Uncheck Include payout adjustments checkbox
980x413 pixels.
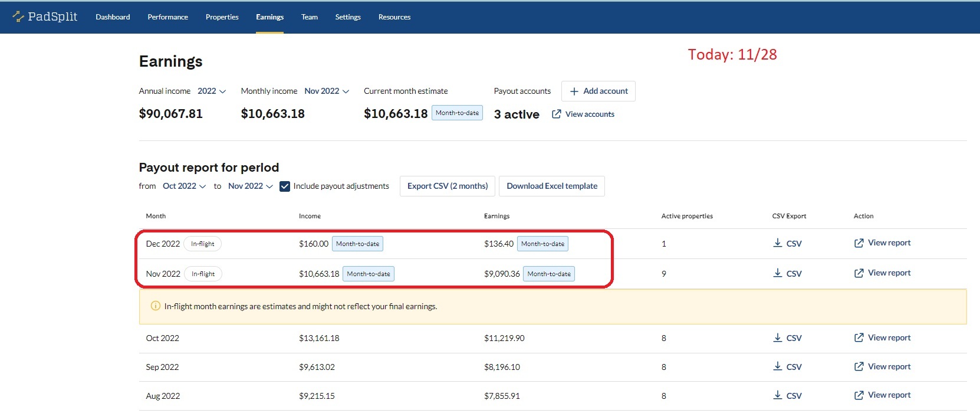(285, 186)
